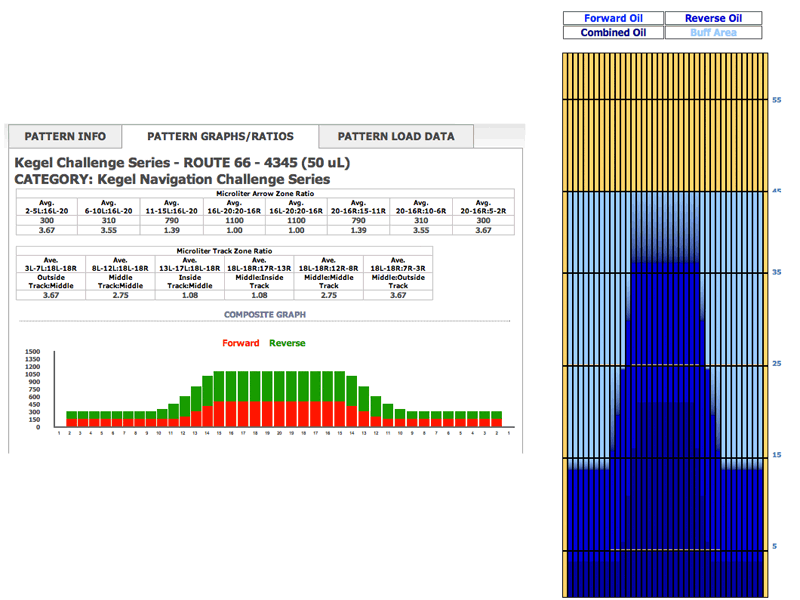Click the 750 label on the graph y-axis
Image resolution: width=800 pixels, height=600 pixels.
point(34,389)
